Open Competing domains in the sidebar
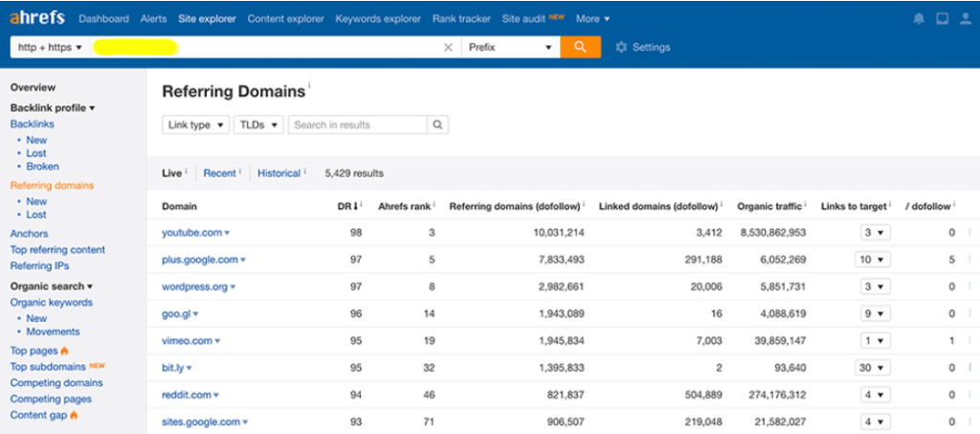Screen dimensions: 980x434 56,382
